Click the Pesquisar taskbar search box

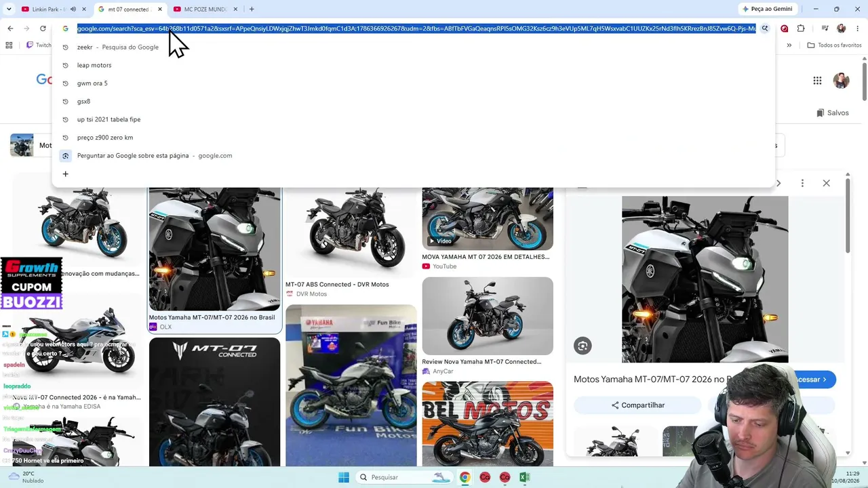[x=404, y=477]
